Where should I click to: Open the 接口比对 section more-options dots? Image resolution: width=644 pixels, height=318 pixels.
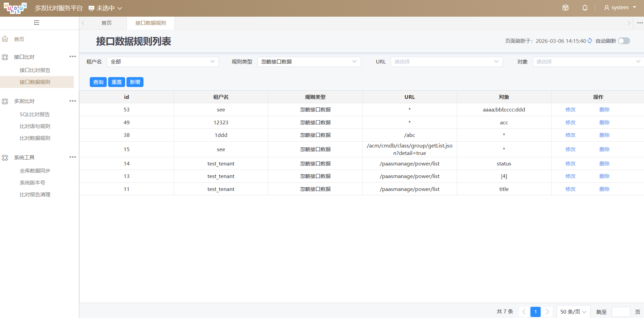(x=72, y=57)
